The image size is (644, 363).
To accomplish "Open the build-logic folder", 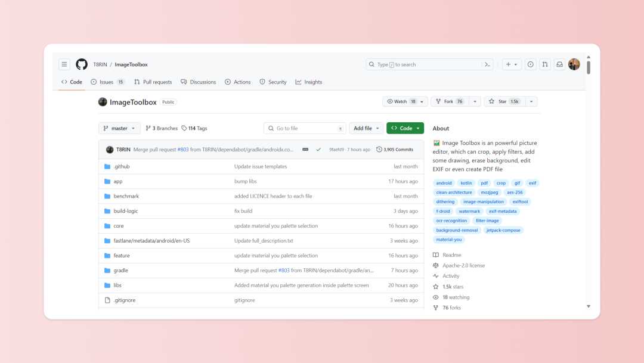I will point(126,211).
